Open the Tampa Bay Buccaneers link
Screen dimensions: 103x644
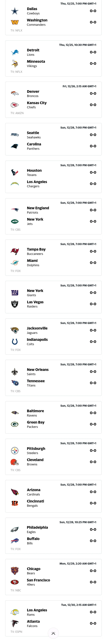(x=36, y=251)
